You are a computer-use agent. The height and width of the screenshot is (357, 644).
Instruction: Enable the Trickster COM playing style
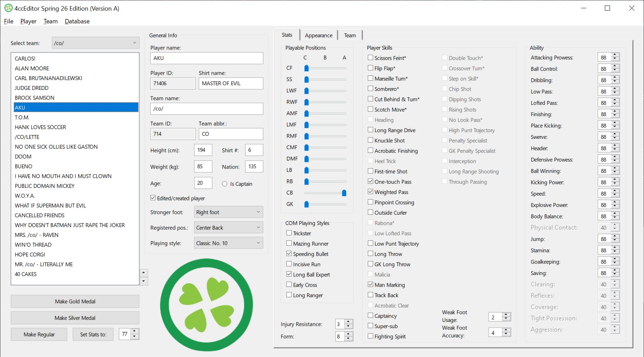289,233
